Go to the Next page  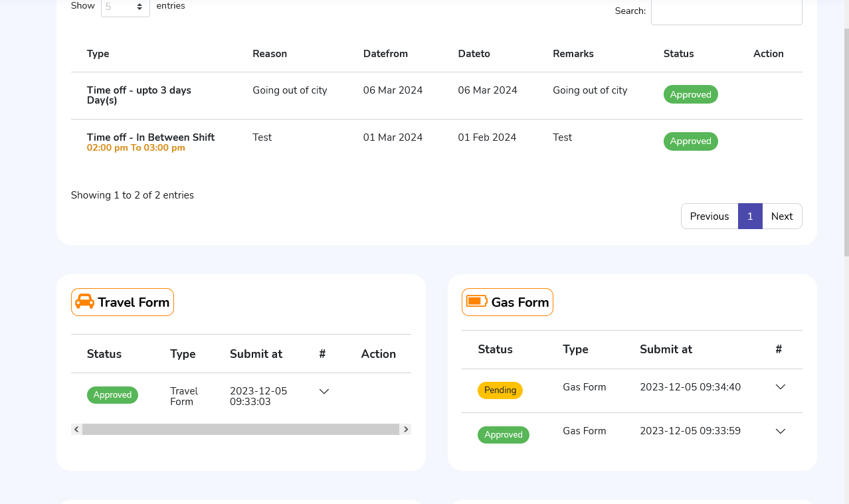pos(782,216)
